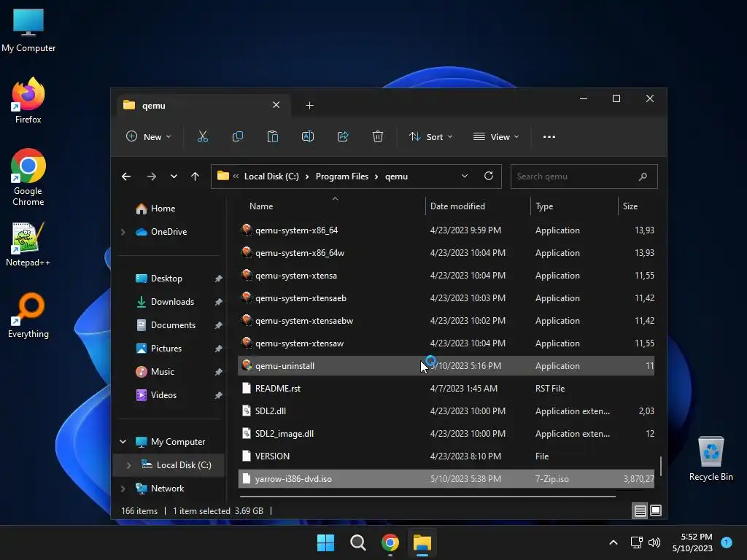Click the Cut scissors icon in toolbar

point(203,136)
